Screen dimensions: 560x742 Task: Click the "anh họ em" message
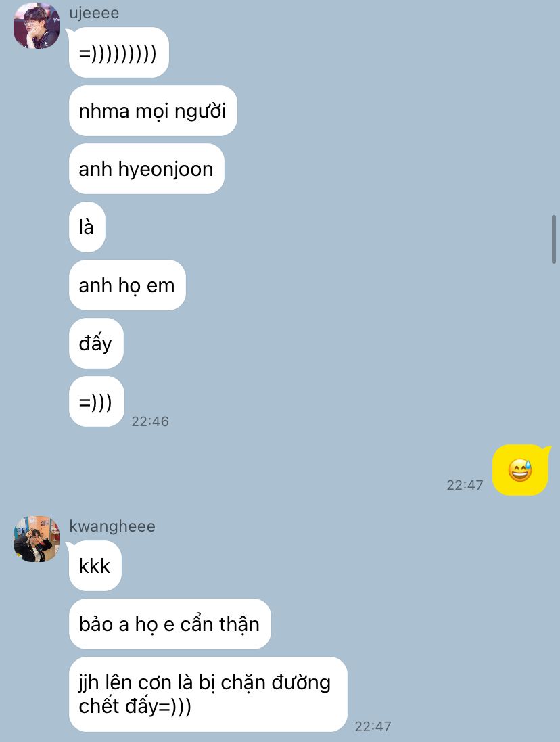pyautogui.click(x=127, y=285)
